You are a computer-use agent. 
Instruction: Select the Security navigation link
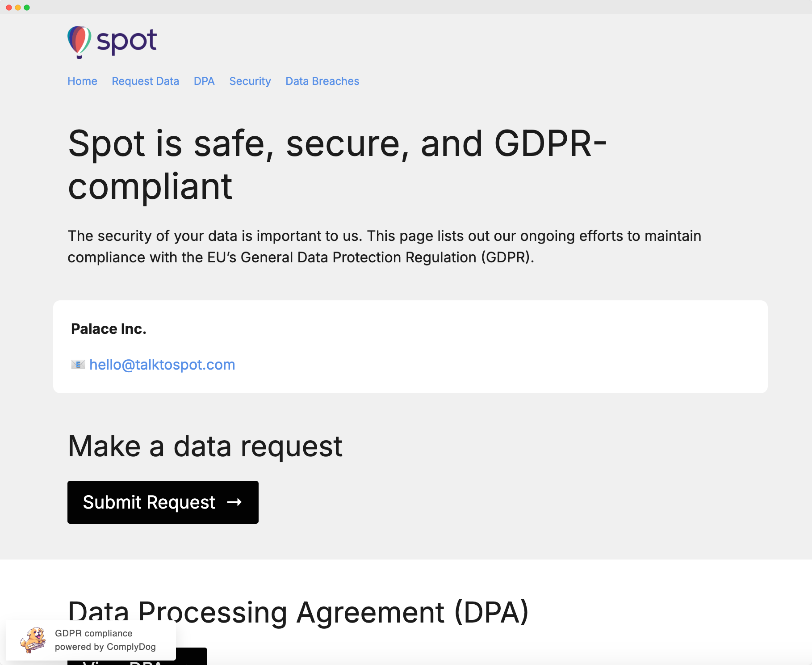[250, 81]
